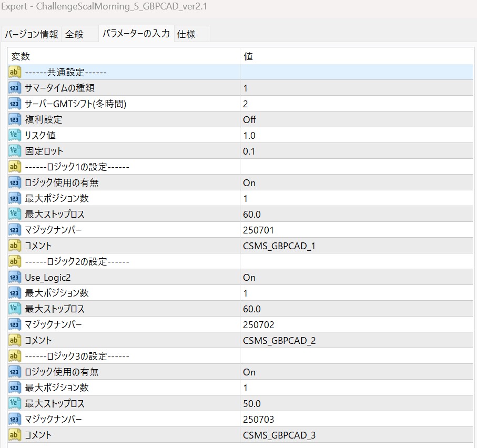The height and width of the screenshot is (448, 477).
Task: Go to the 仕様 tab
Action: 187,34
